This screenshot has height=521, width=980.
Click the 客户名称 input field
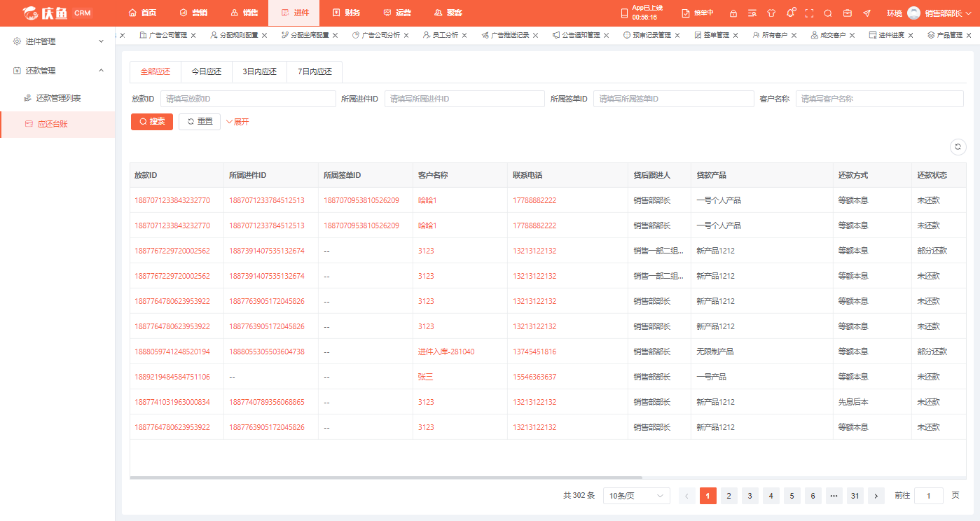pyautogui.click(x=879, y=99)
